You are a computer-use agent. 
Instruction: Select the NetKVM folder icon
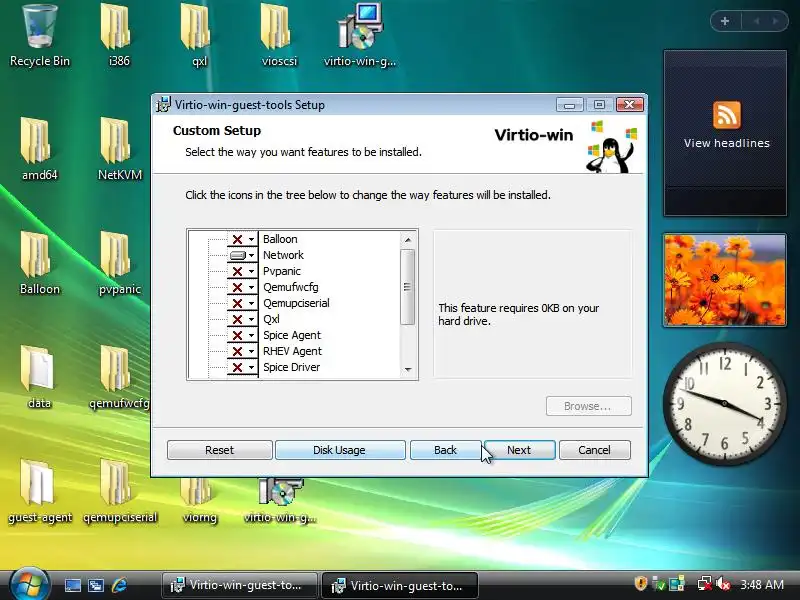tap(119, 149)
